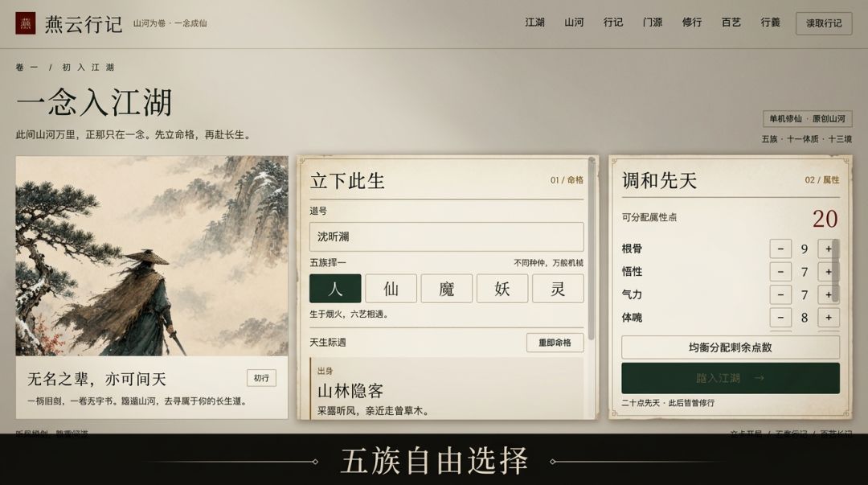Pick the 灵 race option
Image resolution: width=868 pixels, height=485 pixels.
point(558,288)
